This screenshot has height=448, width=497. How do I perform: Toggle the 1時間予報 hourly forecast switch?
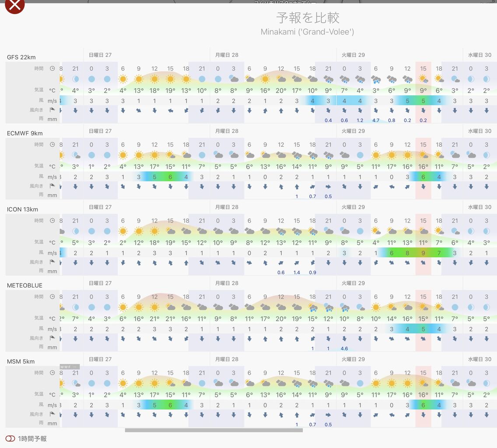[10, 438]
